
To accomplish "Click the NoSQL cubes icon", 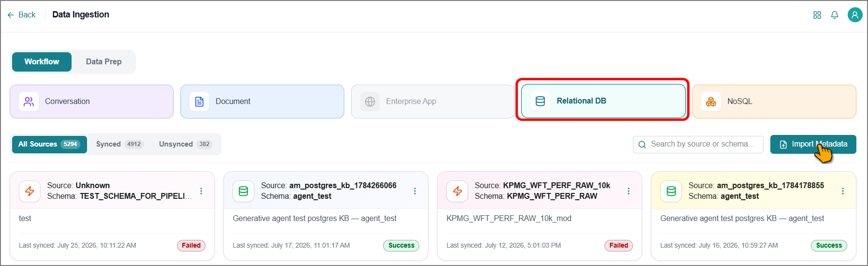I will (x=711, y=102).
